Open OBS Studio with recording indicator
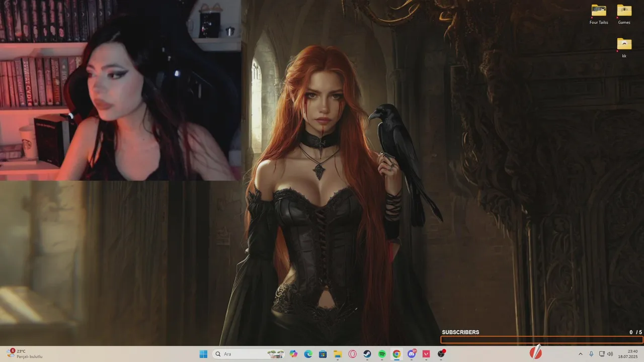The width and height of the screenshot is (644, 362). point(441,354)
